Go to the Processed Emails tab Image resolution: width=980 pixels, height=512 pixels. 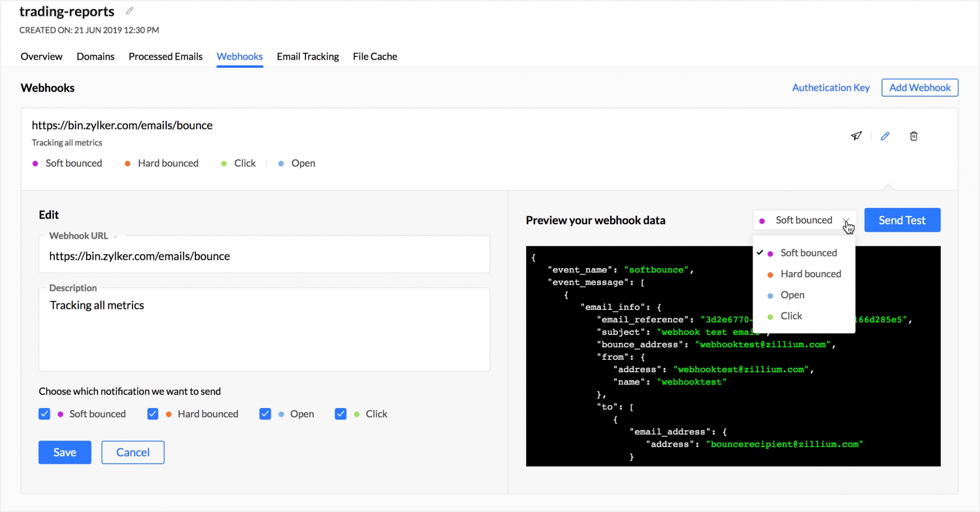click(166, 56)
